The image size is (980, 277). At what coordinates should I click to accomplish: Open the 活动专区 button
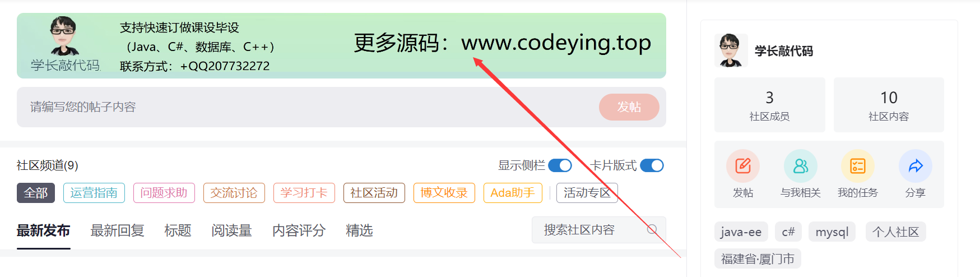click(x=587, y=193)
